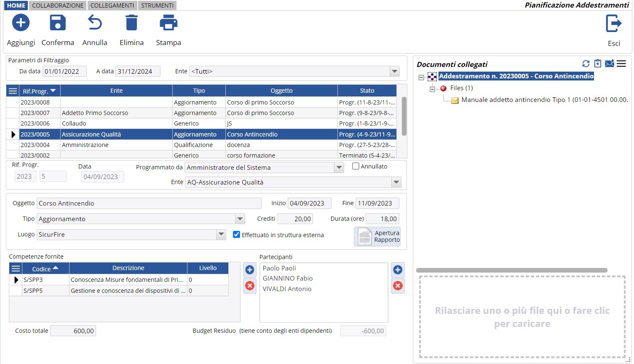Switch to the COLLABORAZIONE tab
This screenshot has height=364, width=634.
tap(58, 5)
